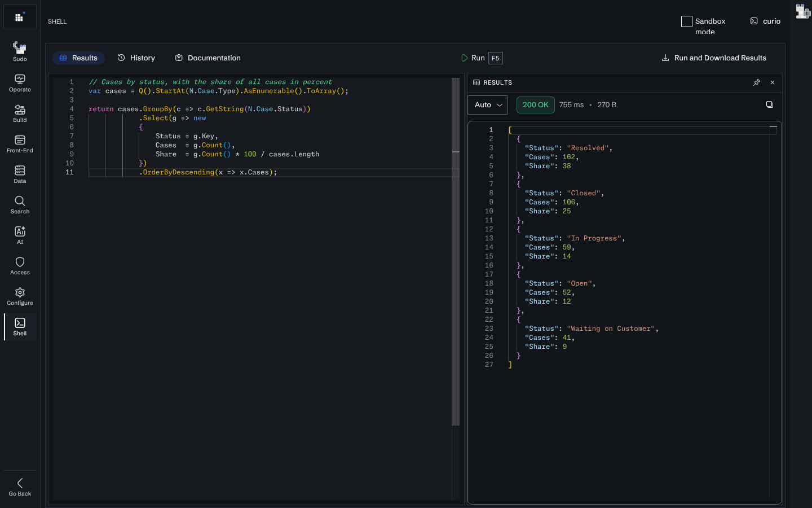Viewport: 812px width, 508px height.
Task: Copy the results output to clipboard
Action: [770, 104]
